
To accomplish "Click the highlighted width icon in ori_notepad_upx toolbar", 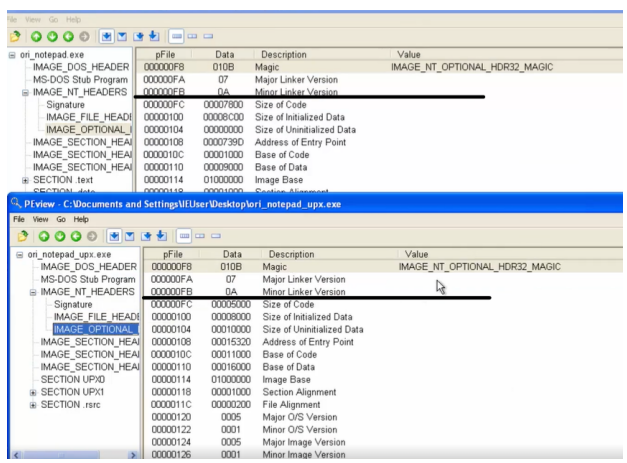I will (x=184, y=236).
